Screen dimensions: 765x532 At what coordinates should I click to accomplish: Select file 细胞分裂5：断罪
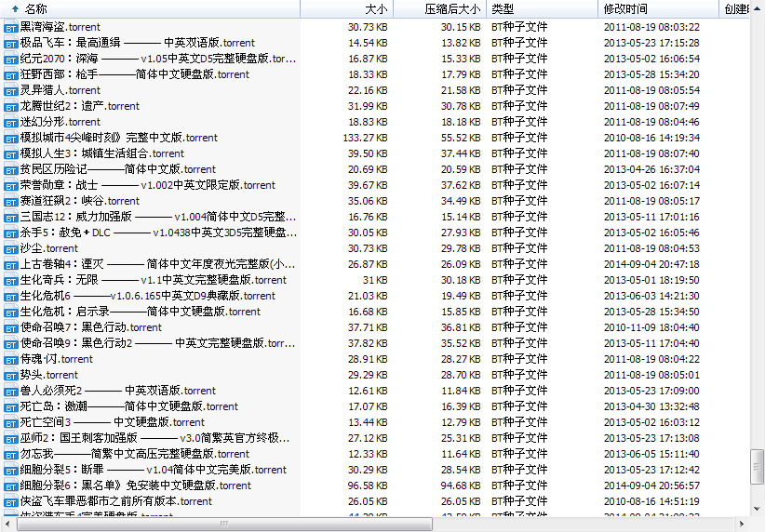point(153,470)
